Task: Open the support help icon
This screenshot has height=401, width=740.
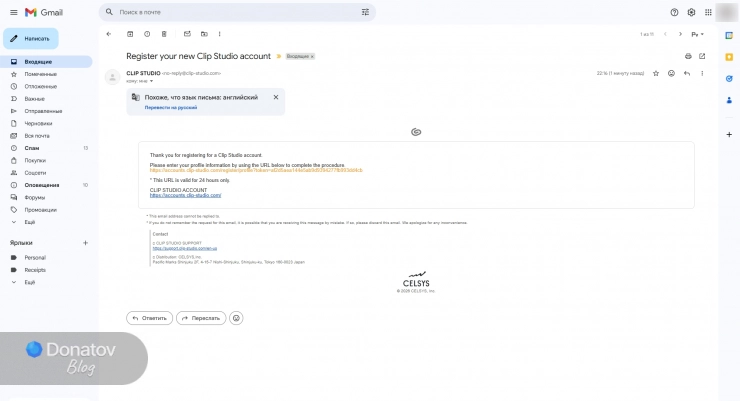Action: 674,12
